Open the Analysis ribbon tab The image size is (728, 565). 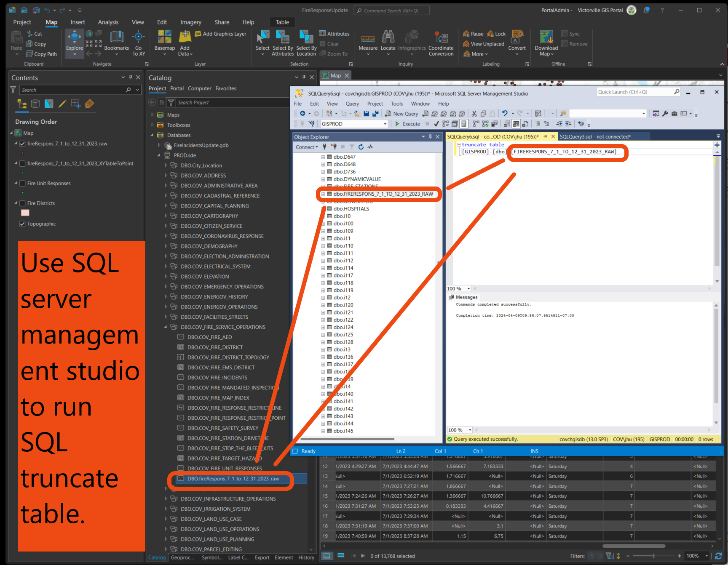coord(108,22)
